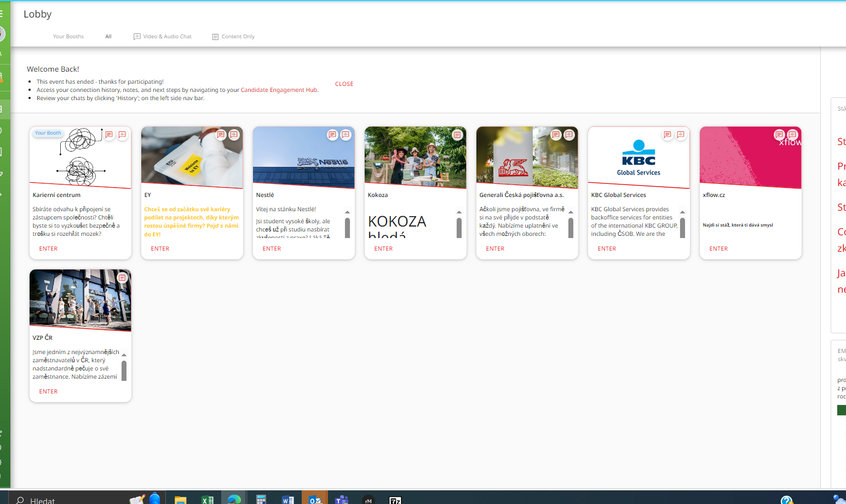This screenshot has width=846, height=504.
Task: Open text chat icon on Nestlé booth
Action: [332, 135]
